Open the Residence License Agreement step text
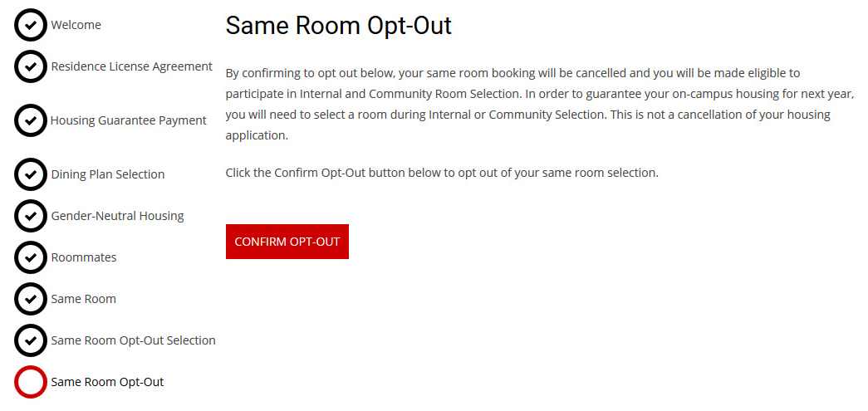 coord(131,66)
